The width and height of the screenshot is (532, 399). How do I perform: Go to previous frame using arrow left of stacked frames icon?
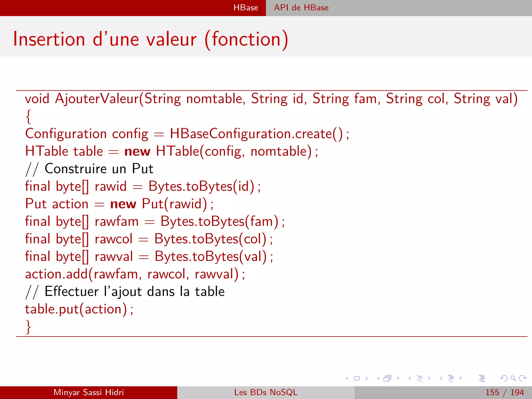(378, 378)
